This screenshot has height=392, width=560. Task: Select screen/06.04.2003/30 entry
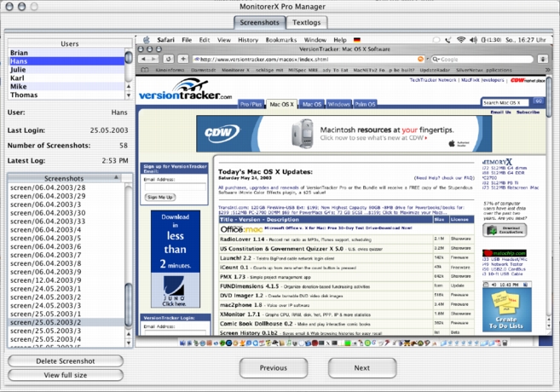pos(66,213)
